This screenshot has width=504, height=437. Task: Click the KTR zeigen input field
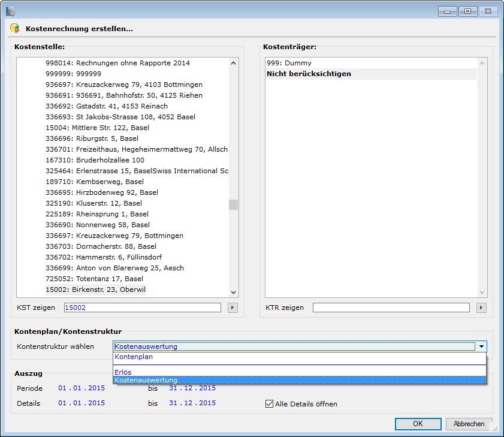pos(391,308)
